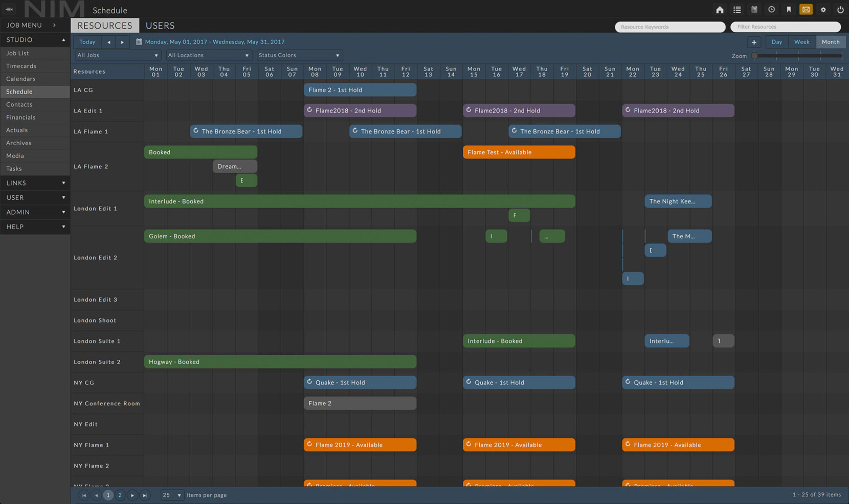Open the settings gear icon
The image size is (849, 504).
click(823, 9)
